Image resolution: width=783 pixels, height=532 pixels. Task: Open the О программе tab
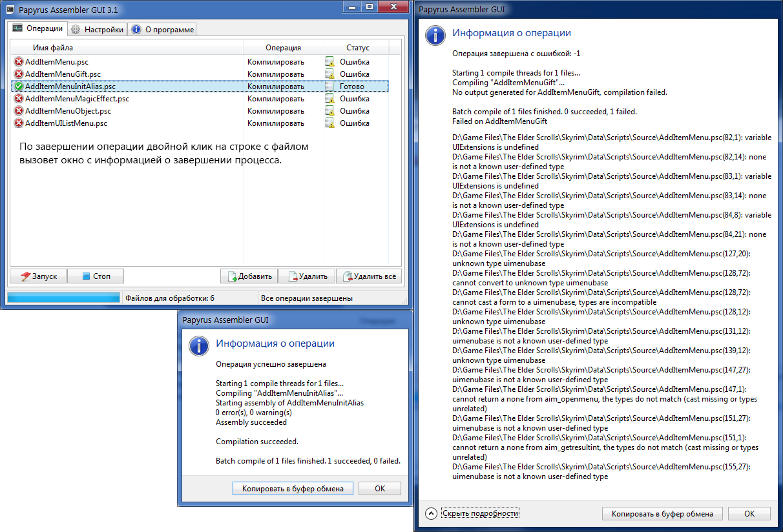[162, 29]
